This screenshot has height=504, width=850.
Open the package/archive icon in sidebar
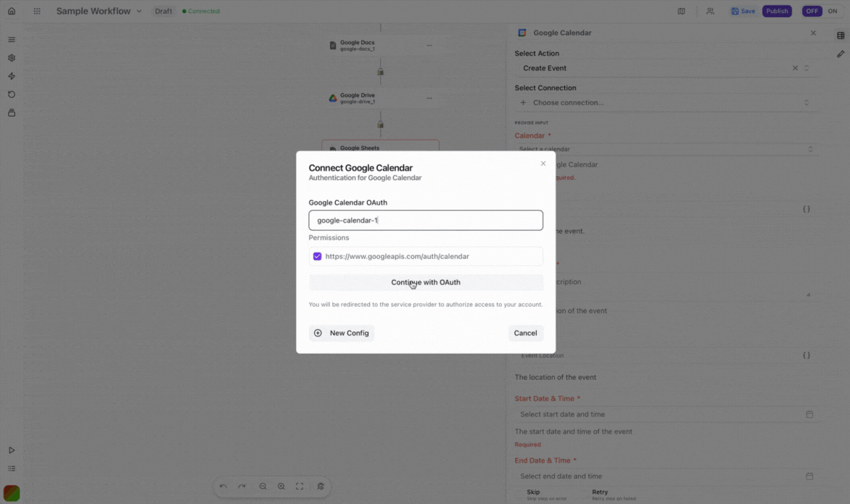click(12, 112)
